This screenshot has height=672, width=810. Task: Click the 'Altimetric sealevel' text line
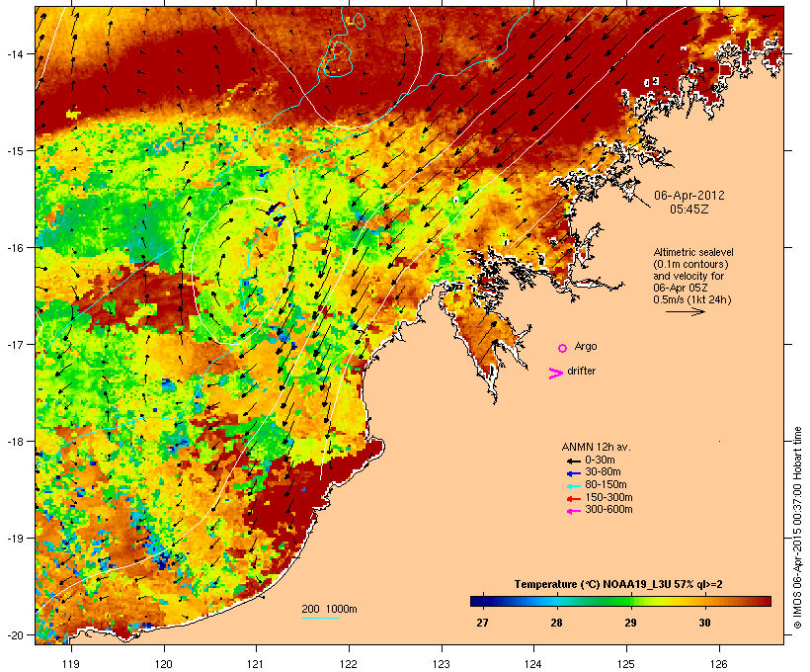pyautogui.click(x=693, y=252)
